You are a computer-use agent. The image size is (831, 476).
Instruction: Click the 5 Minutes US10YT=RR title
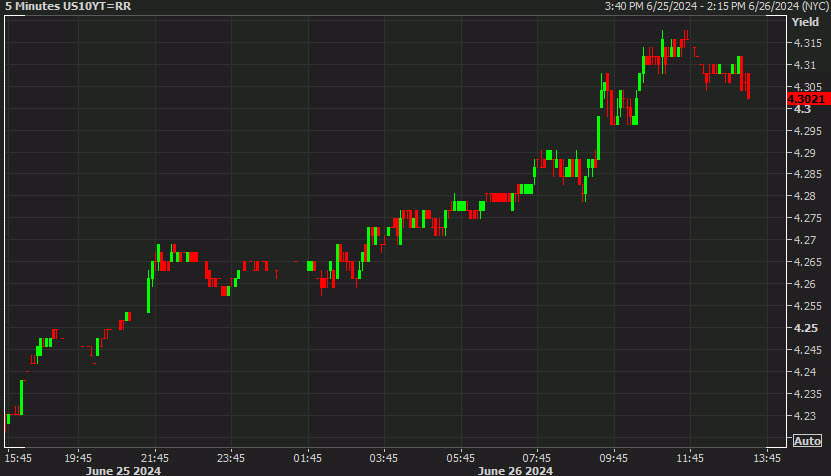coord(68,6)
